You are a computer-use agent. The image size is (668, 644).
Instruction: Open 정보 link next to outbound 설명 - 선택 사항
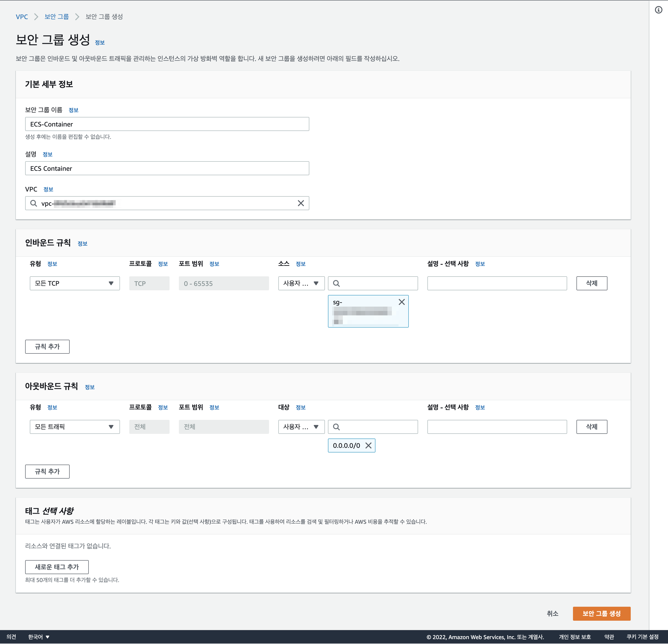click(x=480, y=408)
